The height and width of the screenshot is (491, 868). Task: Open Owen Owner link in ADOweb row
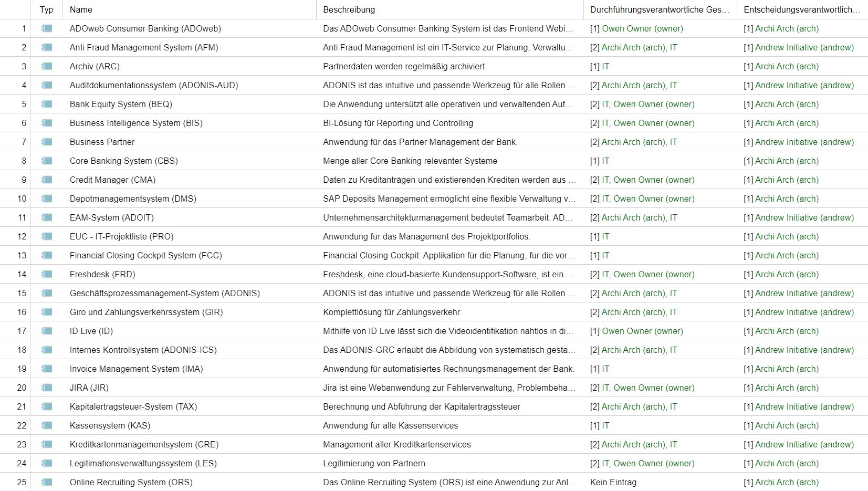pyautogui.click(x=643, y=28)
